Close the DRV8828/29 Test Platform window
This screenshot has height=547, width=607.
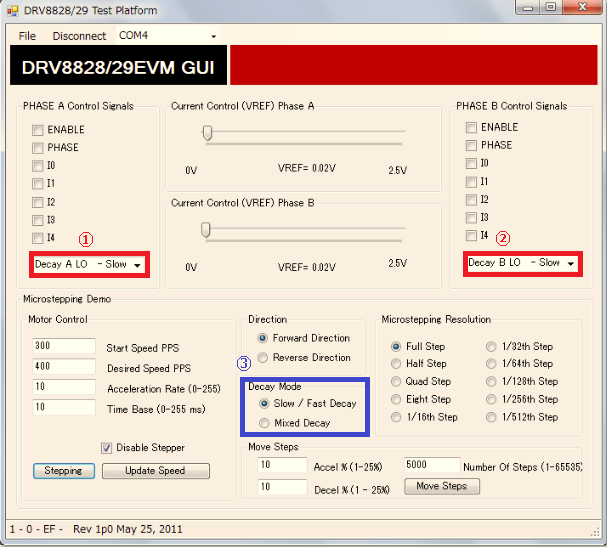click(x=583, y=7)
